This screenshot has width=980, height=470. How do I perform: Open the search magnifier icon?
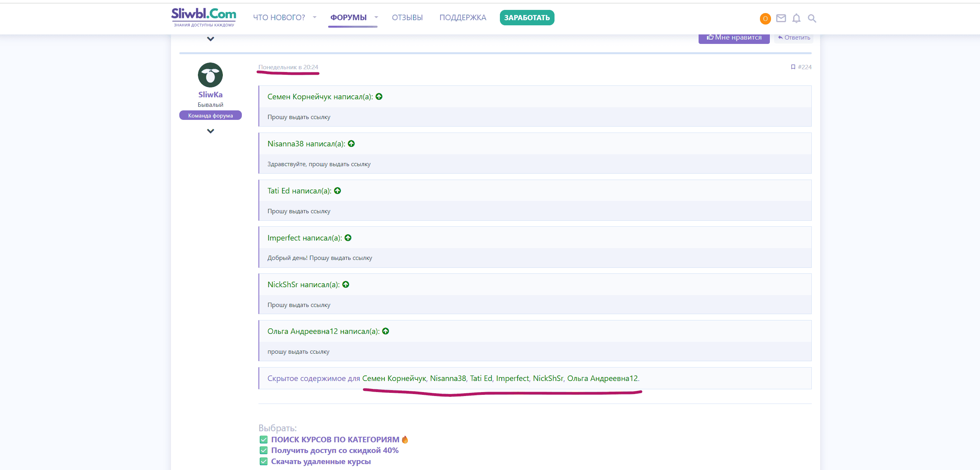pyautogui.click(x=812, y=18)
